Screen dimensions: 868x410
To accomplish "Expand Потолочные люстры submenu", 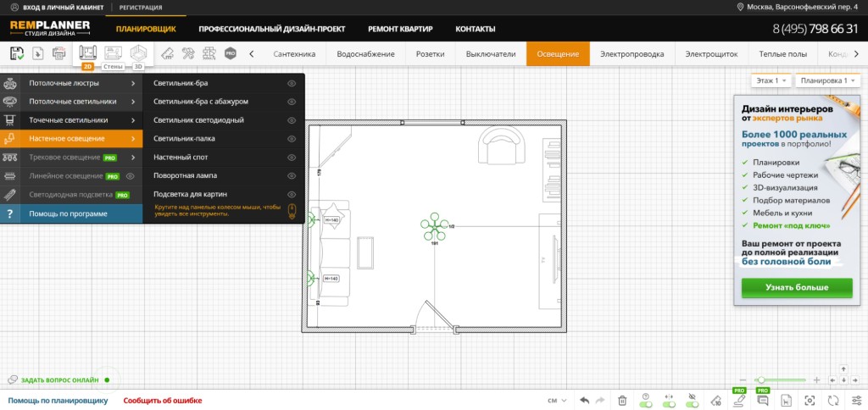I will (71, 84).
